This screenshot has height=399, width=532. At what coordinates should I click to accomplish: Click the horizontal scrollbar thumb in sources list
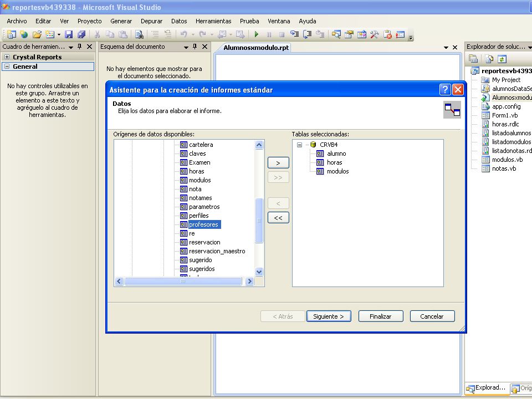(183, 282)
